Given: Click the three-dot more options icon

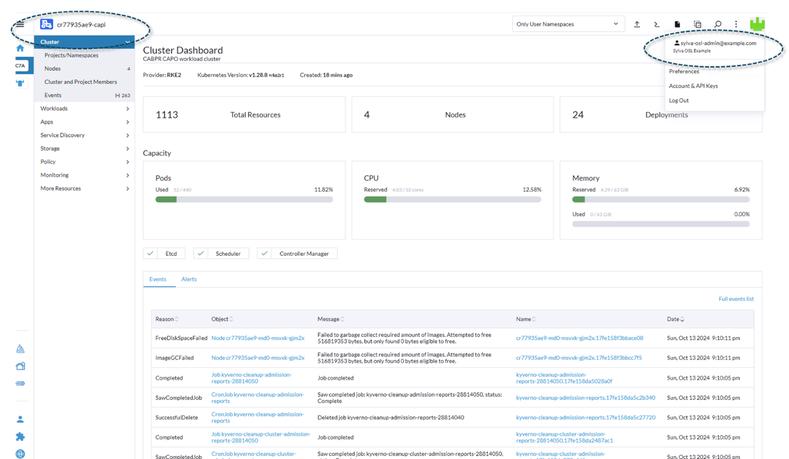Looking at the screenshot, I should (736, 24).
